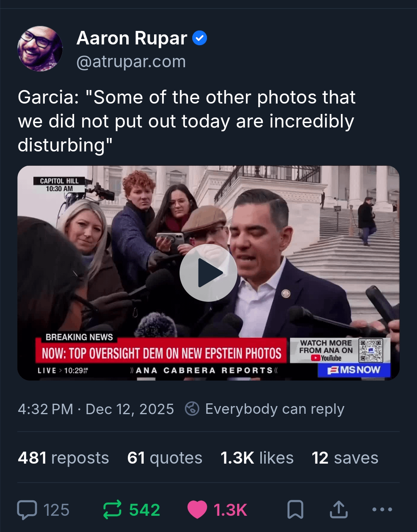Play the embedded video
Screen dimensions: 417x532
click(208, 273)
